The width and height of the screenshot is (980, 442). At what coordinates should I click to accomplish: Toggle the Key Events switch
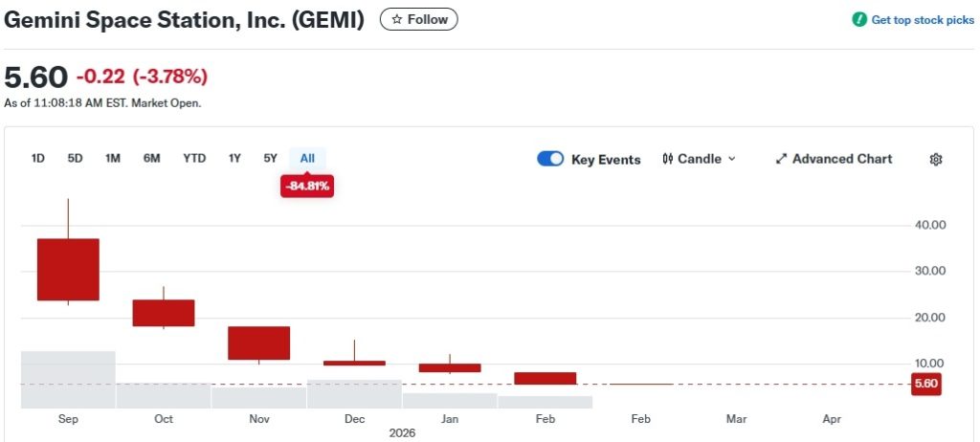point(550,159)
